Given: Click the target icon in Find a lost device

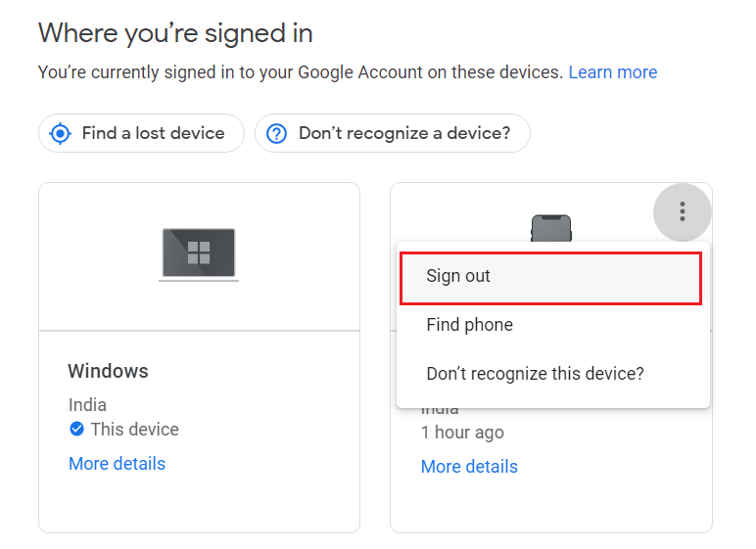Looking at the screenshot, I should coord(61,133).
